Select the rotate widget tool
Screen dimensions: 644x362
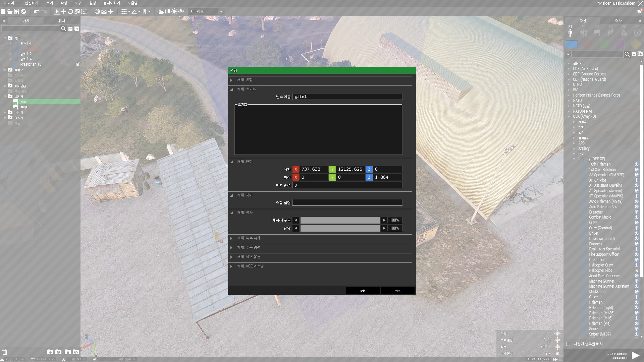click(70, 11)
